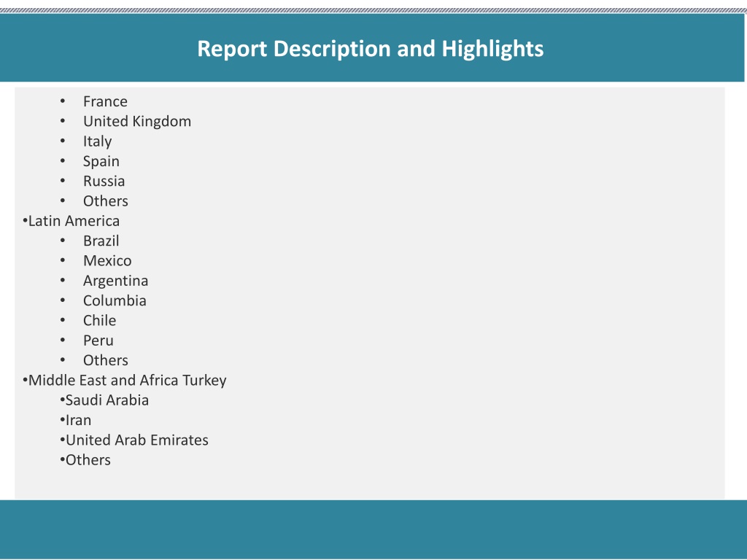Screen dimensions: 747x560
Task: Select the 'Russia' list item
Action: coord(104,181)
